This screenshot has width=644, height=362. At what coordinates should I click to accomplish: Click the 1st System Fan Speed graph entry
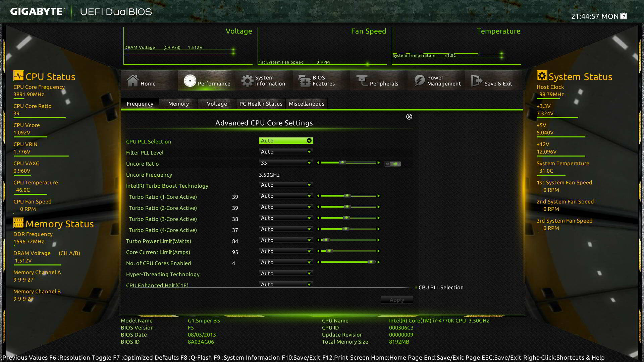coord(294,62)
